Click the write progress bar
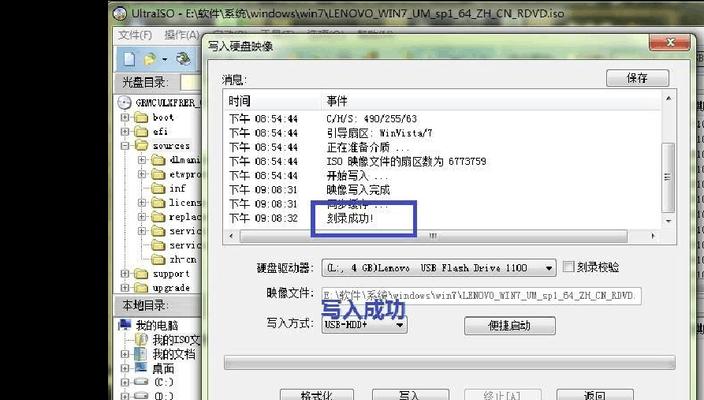The height and width of the screenshot is (400, 704). 449,363
